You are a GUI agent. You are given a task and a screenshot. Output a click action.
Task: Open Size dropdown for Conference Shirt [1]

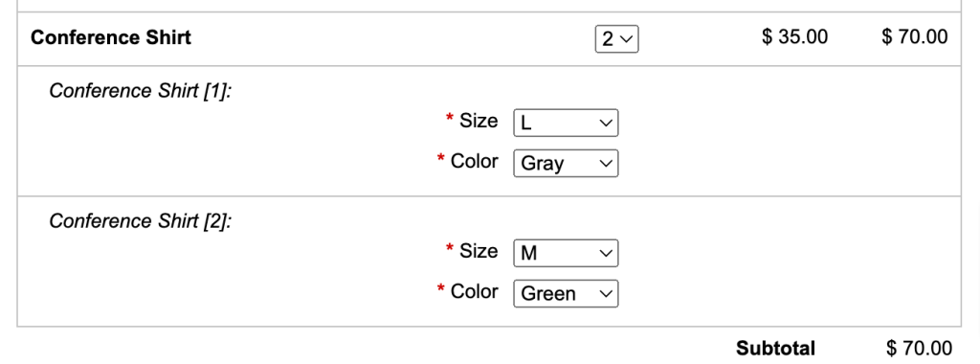click(566, 123)
